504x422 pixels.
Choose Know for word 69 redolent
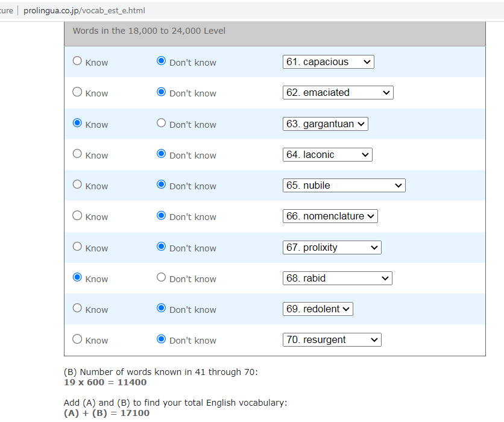point(77,308)
